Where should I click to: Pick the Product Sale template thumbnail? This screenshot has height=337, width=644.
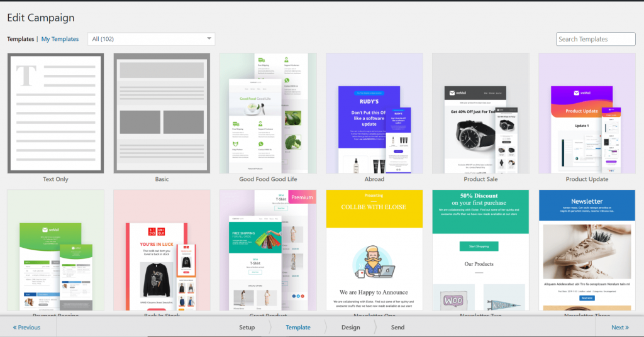click(480, 113)
